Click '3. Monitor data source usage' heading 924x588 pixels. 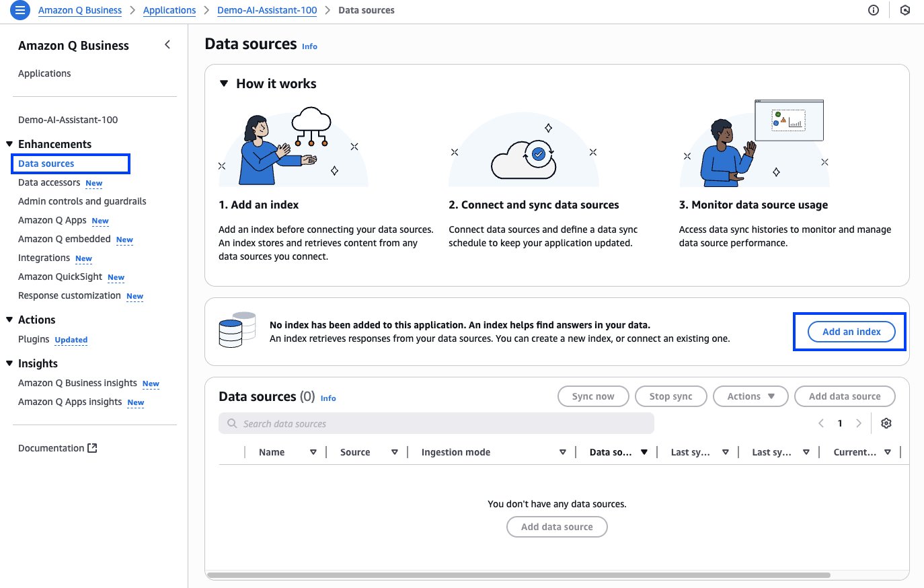(753, 205)
